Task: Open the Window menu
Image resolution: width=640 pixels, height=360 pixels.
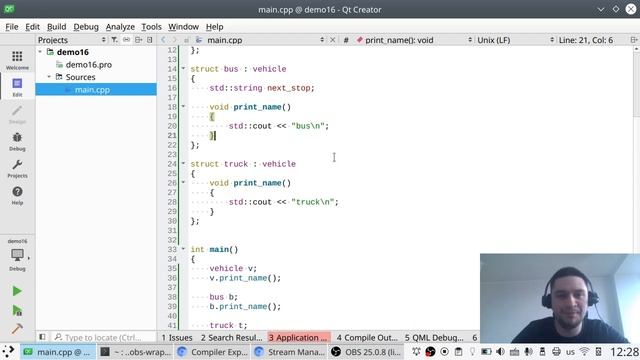Action: pyautogui.click(x=183, y=27)
